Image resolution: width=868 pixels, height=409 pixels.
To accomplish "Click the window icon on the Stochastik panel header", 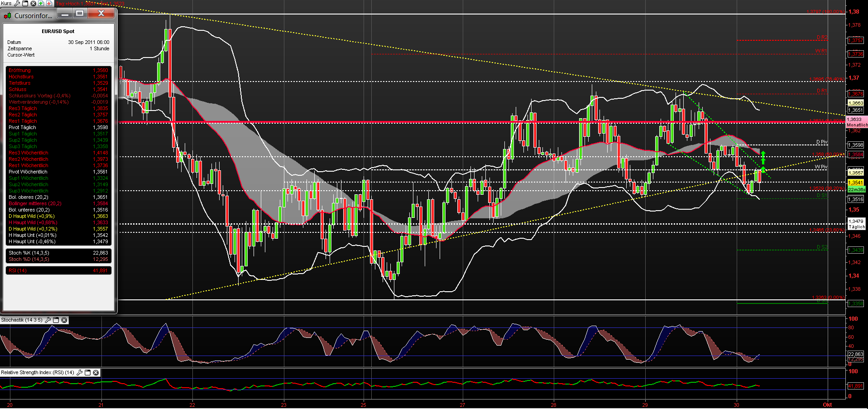I will tap(56, 320).
